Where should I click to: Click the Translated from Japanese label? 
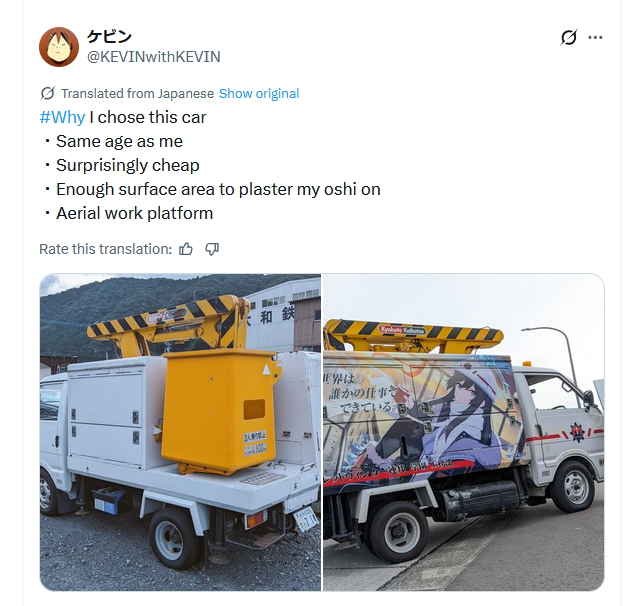coord(137,94)
